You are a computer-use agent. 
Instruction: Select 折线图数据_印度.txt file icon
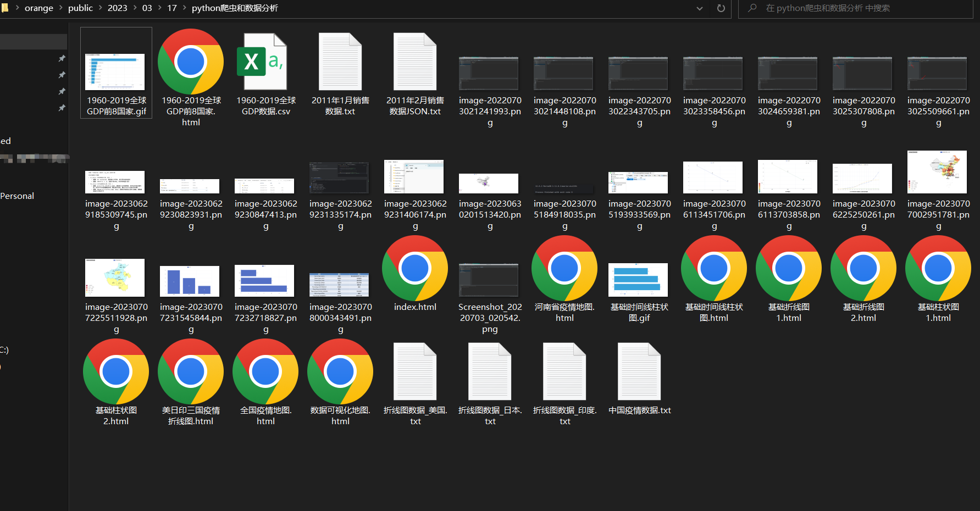(x=564, y=371)
